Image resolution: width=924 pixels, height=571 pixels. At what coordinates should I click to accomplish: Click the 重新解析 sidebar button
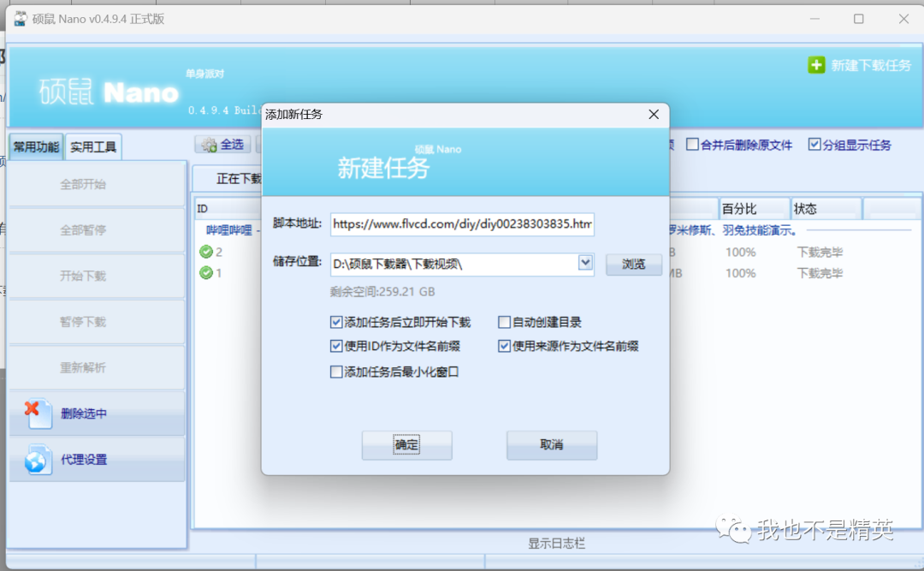[x=97, y=367]
